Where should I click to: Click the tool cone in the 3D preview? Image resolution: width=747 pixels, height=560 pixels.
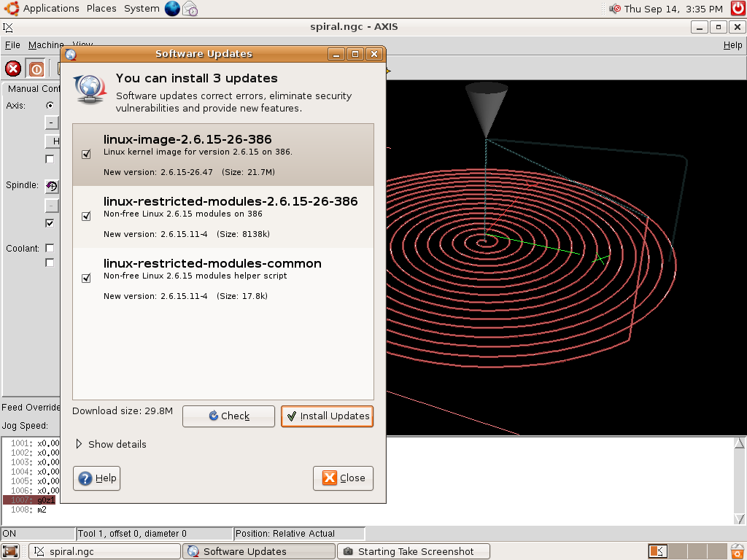click(x=487, y=109)
